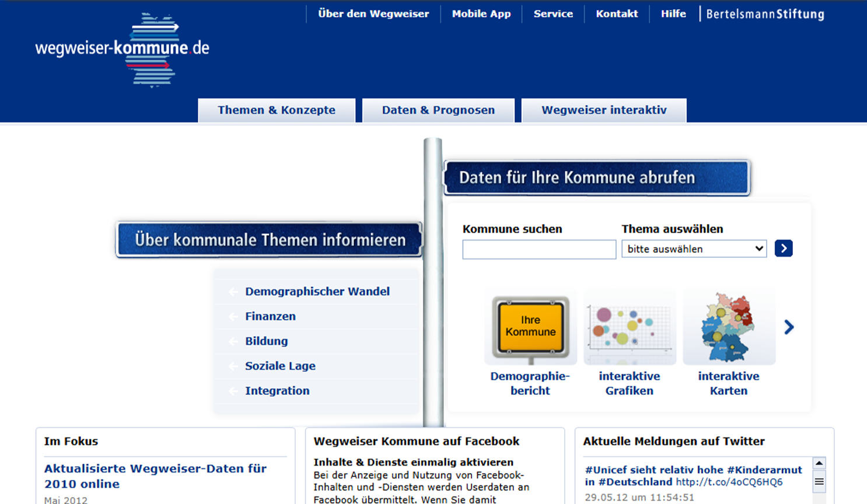Open the 'Finanzen' topic link
The width and height of the screenshot is (867, 504).
pyautogui.click(x=270, y=316)
